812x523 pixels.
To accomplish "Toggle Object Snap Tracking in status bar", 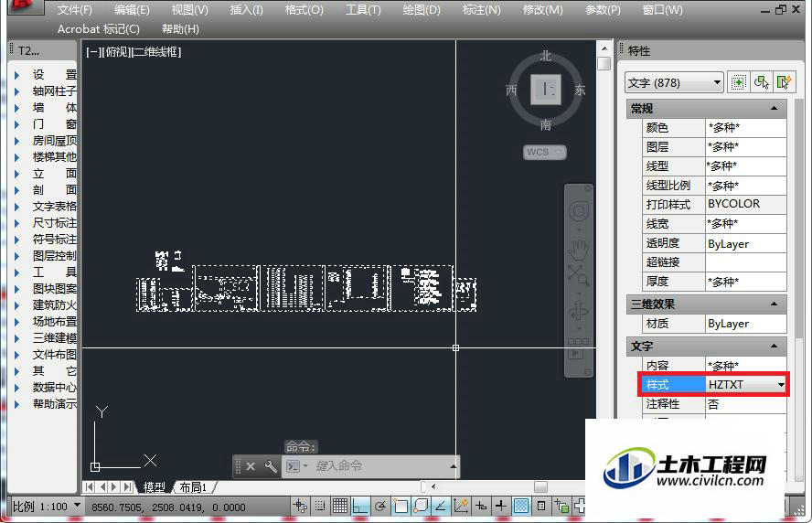I will pos(441,506).
